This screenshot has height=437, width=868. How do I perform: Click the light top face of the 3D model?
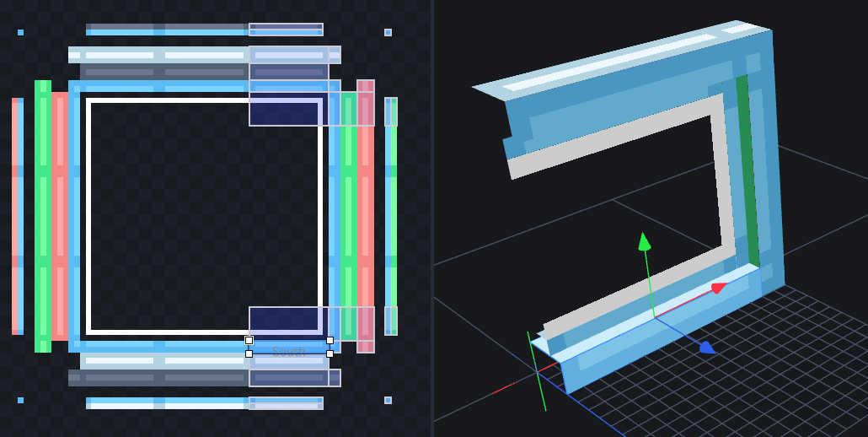coord(624,57)
